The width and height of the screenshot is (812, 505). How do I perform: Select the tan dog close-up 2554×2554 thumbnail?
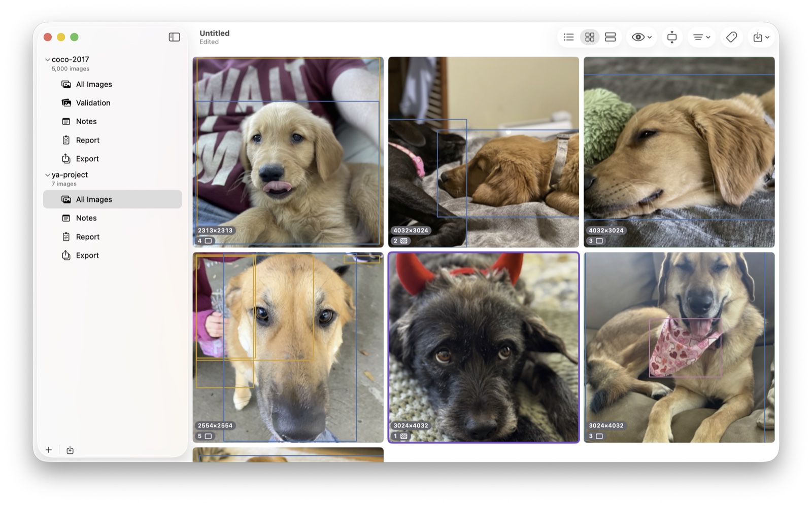click(x=288, y=347)
